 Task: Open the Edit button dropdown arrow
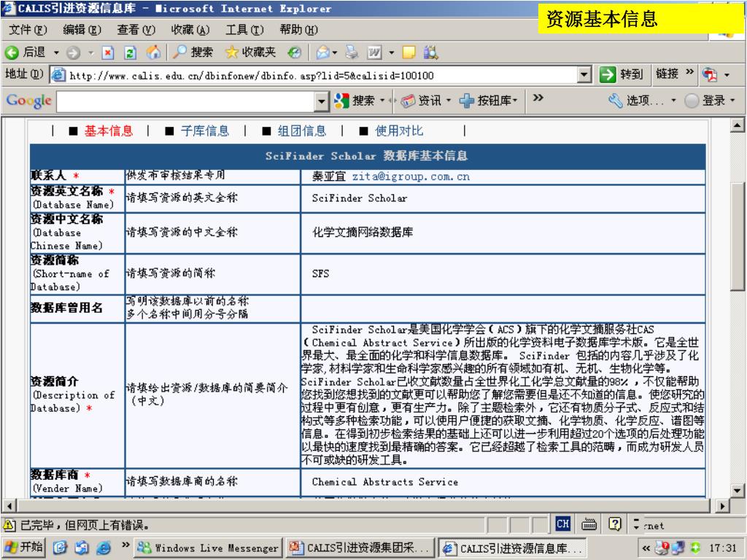pos(391,52)
